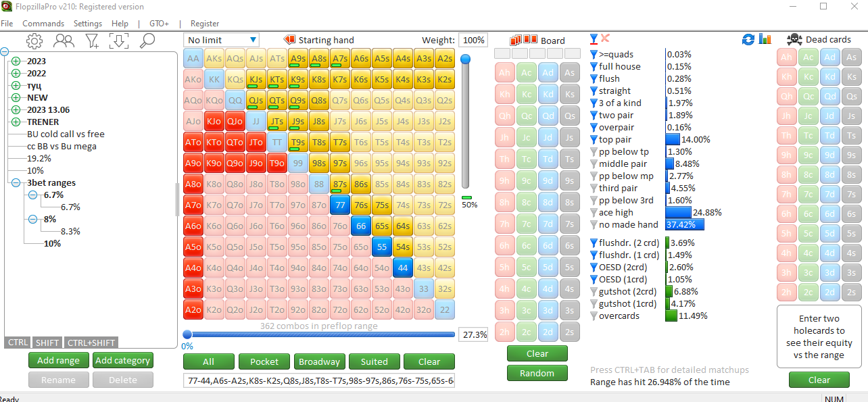This screenshot has height=402, width=868.
Task: Click the preflop range percentage slider handle
Action: 187,334
